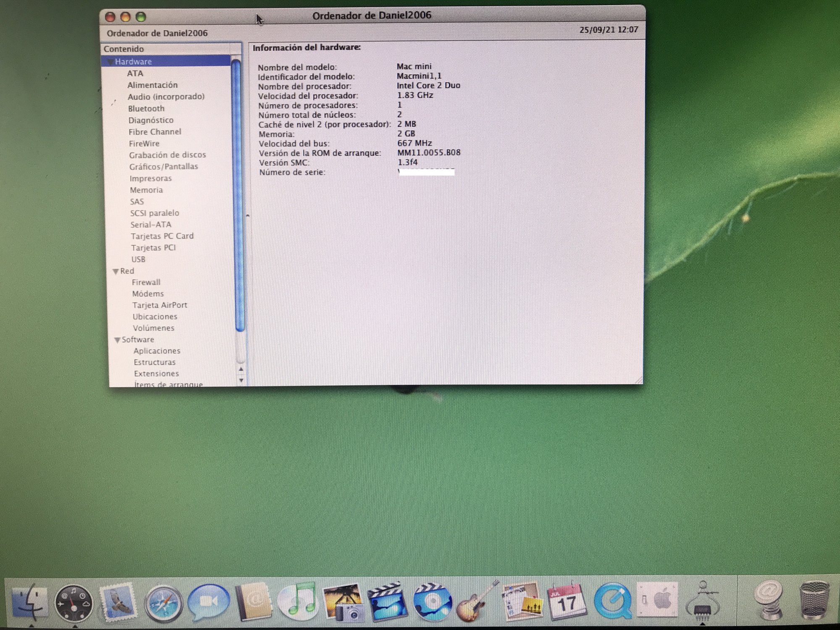Launch Dashboard from the Dock
Image resolution: width=840 pixels, height=630 pixels.
click(74, 604)
